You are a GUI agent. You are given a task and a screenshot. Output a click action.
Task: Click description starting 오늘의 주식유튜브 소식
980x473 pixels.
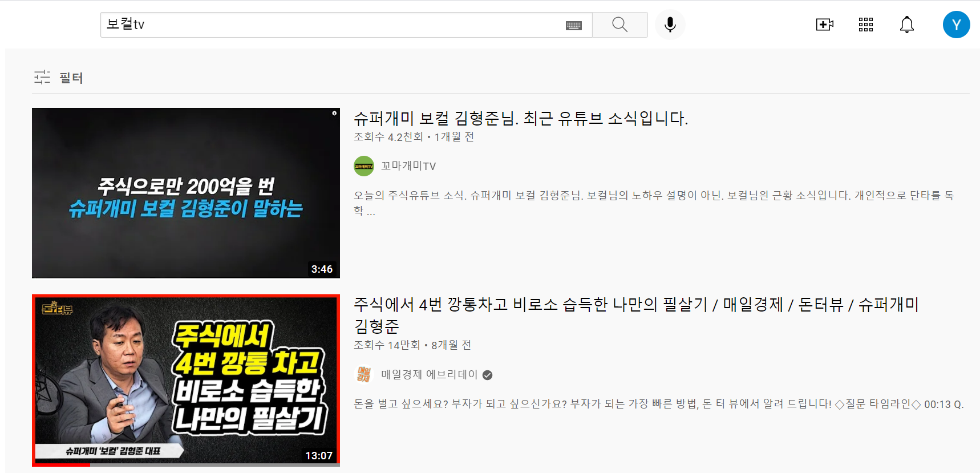click(x=654, y=203)
